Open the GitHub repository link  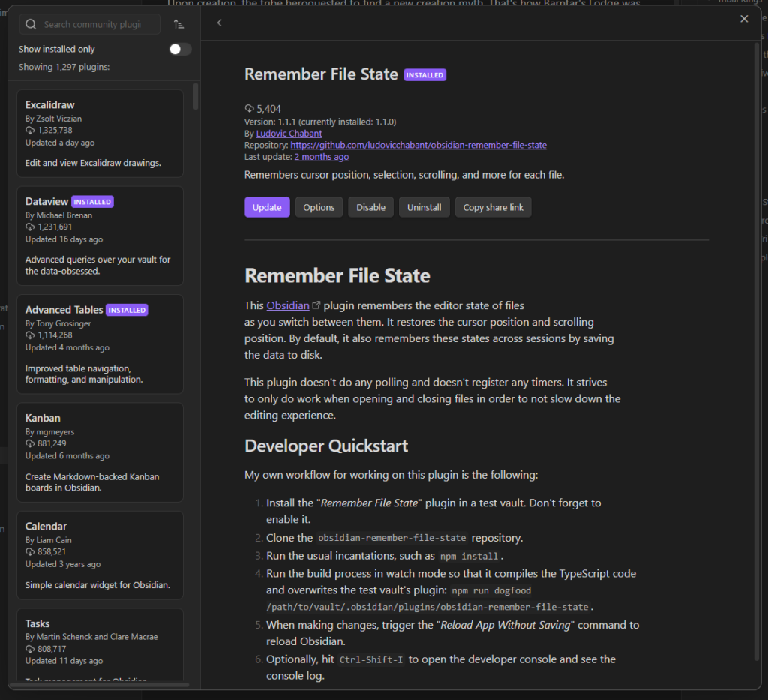(418, 145)
